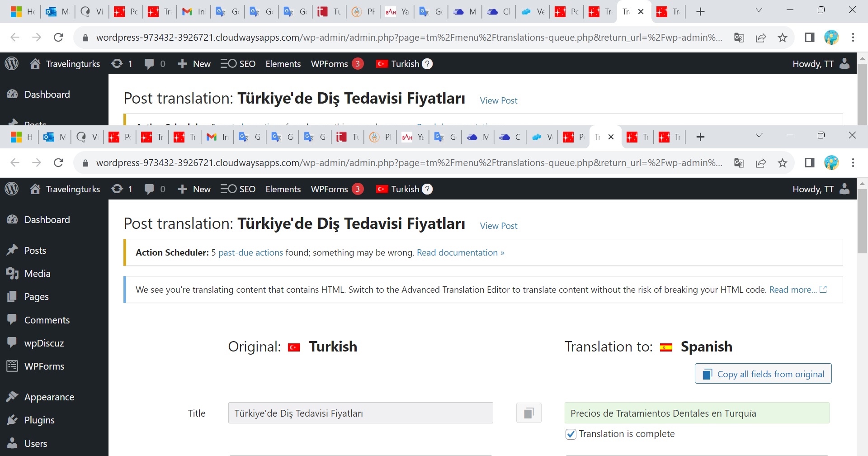
Task: Click the lower window's vertical scrollbar thumb
Action: coord(863,222)
